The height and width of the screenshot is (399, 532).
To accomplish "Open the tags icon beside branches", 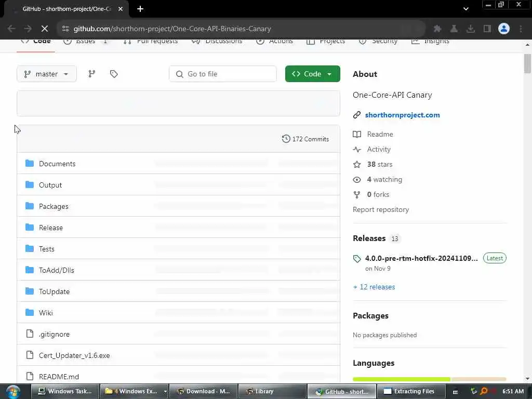I will tap(114, 74).
